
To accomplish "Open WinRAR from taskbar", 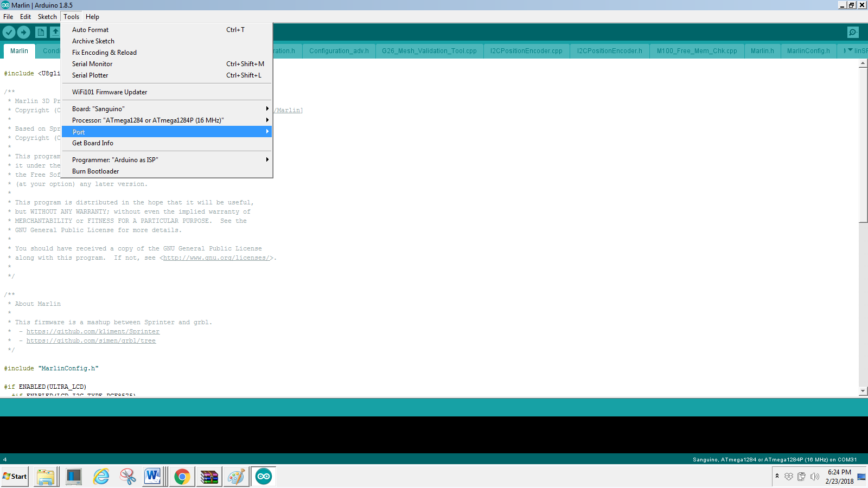I will (x=209, y=477).
